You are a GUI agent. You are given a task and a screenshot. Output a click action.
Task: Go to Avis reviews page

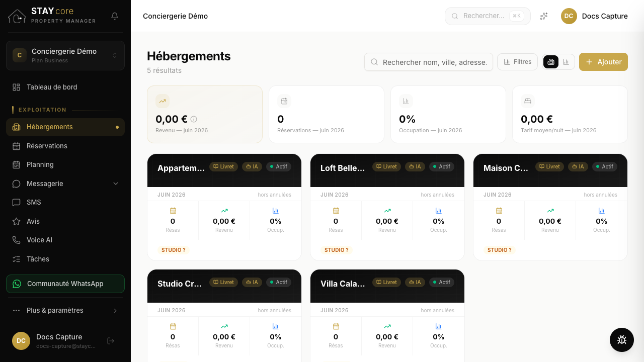pos(65,221)
